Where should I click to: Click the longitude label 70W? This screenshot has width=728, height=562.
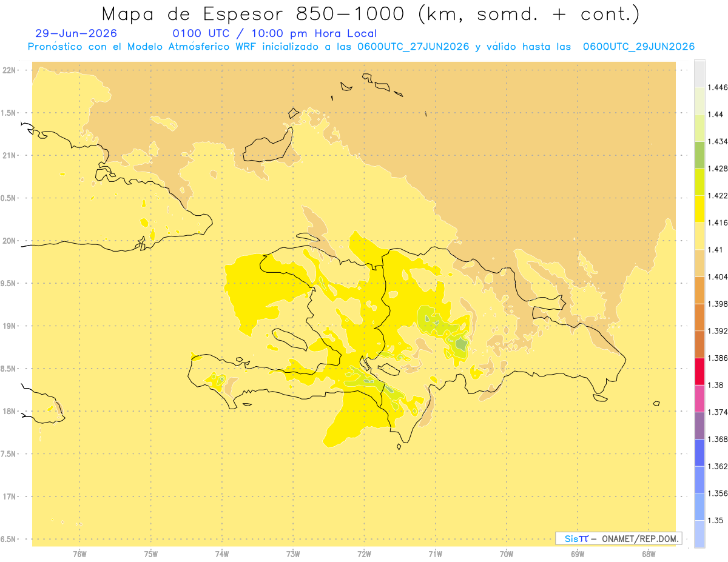pos(507,554)
